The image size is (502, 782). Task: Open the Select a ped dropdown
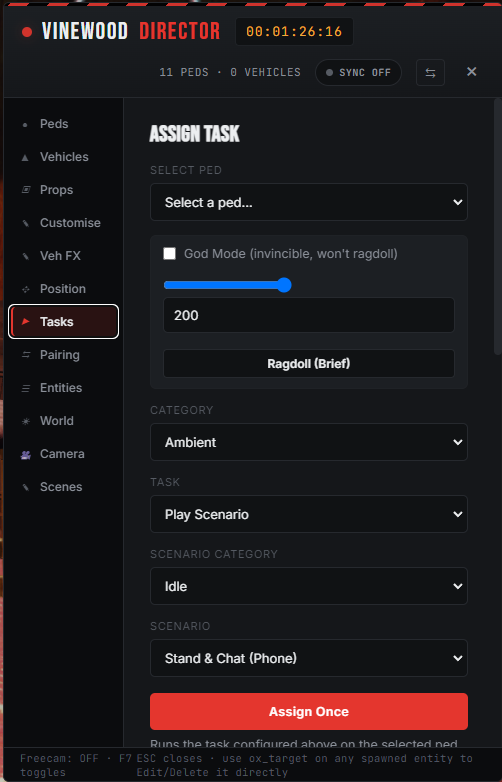[309, 202]
